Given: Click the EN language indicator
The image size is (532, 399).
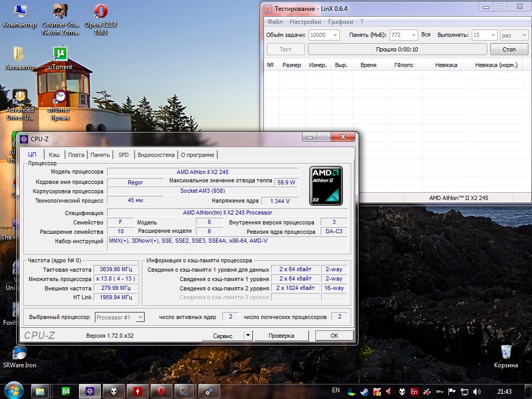Looking at the screenshot, I should 336,390.
